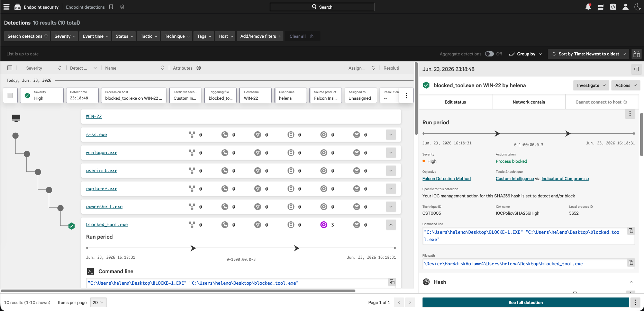The height and width of the screenshot is (311, 644).
Task: Click See full detection button
Action: point(525,302)
